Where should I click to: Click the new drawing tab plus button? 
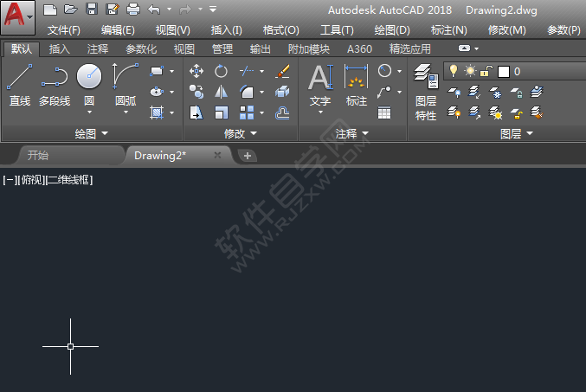click(x=247, y=156)
